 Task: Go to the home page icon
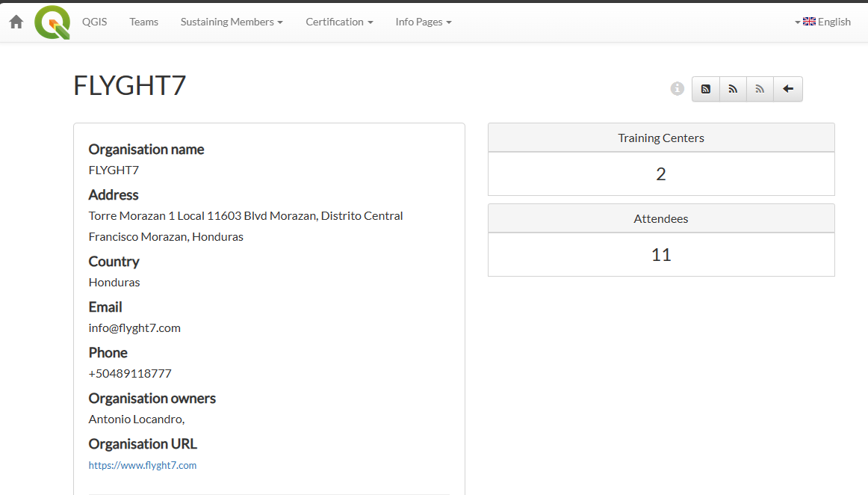coord(16,22)
